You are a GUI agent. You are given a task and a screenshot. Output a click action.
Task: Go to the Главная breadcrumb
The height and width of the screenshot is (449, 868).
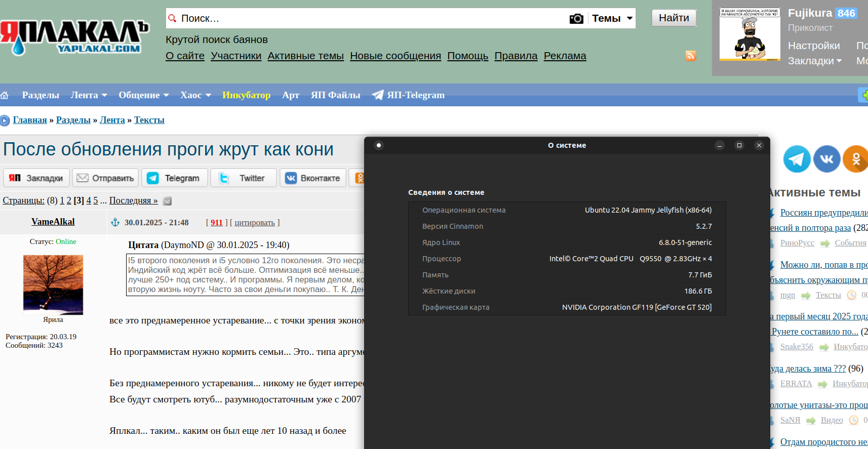[30, 120]
